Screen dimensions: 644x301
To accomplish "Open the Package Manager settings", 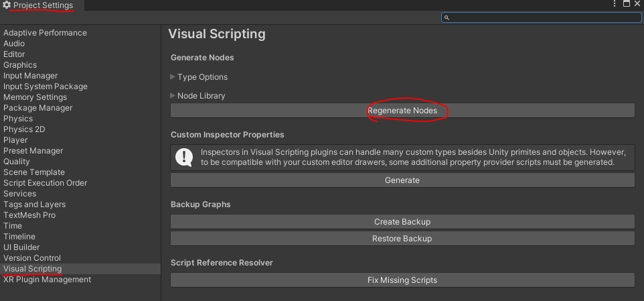I will point(37,108).
